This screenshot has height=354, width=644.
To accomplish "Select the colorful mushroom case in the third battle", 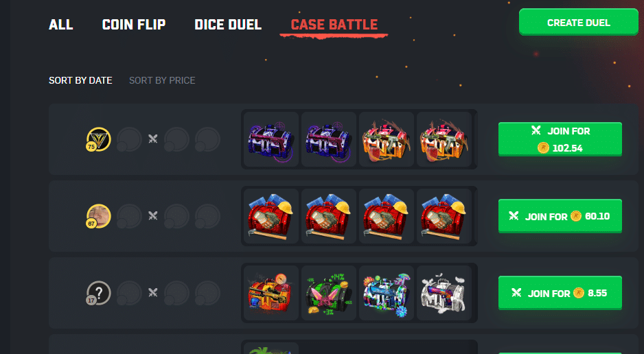I will pyautogui.click(x=387, y=293).
